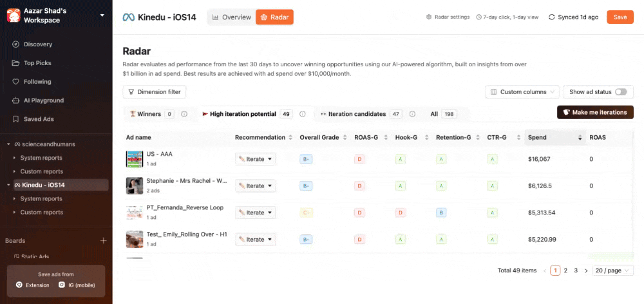The image size is (644, 304).
Task: Open Test_ Emily_Rolling Over thumbnail
Action: click(135, 239)
